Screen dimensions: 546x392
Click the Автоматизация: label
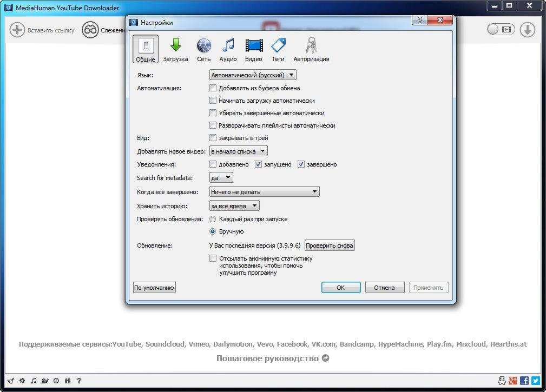pos(159,88)
